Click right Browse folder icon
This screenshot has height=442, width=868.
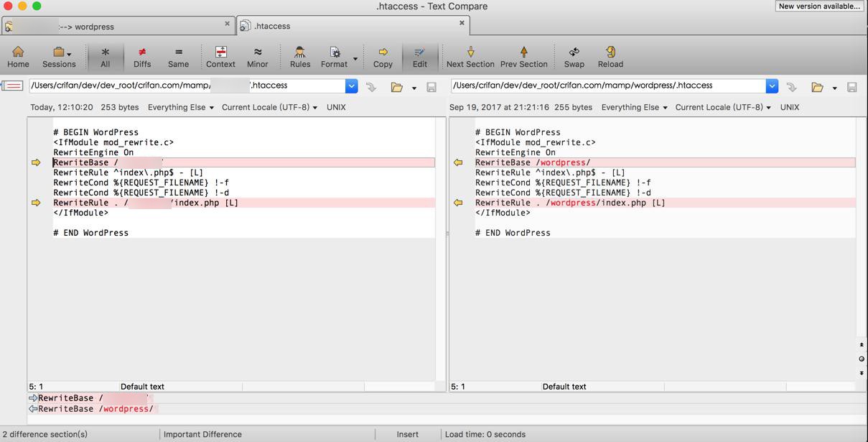[817, 87]
